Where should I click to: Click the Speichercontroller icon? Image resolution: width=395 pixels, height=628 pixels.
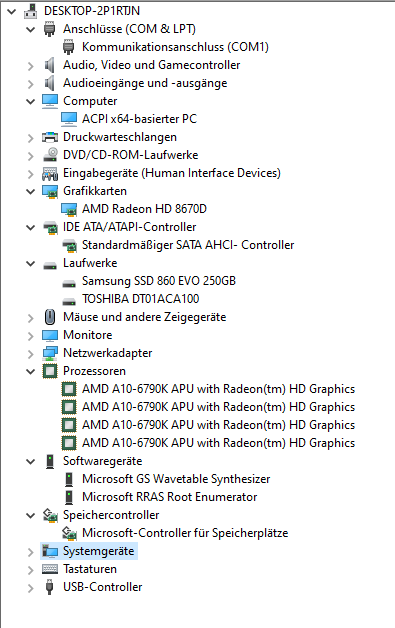[x=50, y=515]
